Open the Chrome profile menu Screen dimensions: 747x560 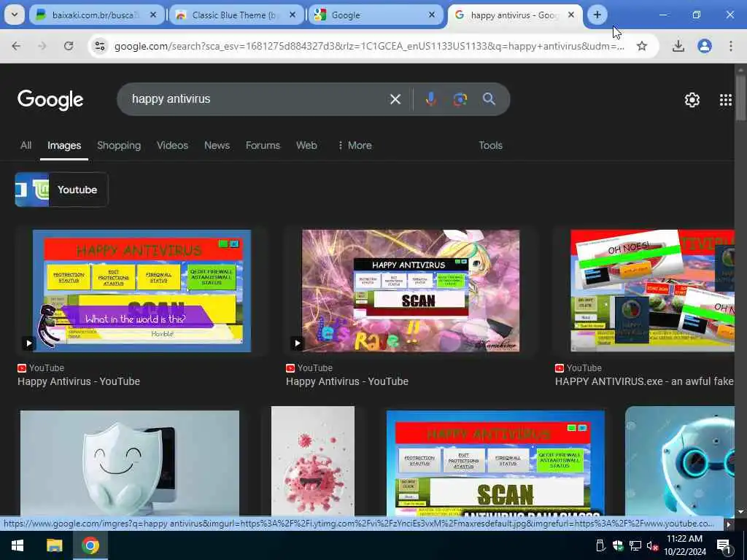coord(705,46)
